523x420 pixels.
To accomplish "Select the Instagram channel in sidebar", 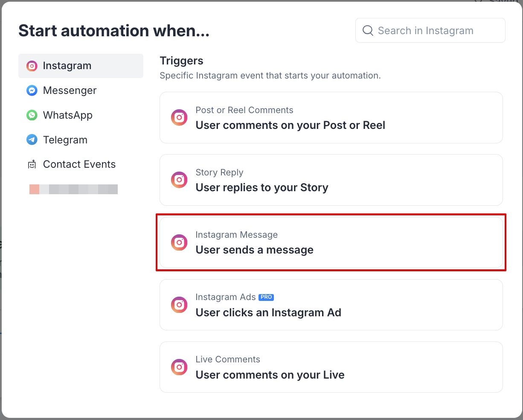I will (x=81, y=66).
